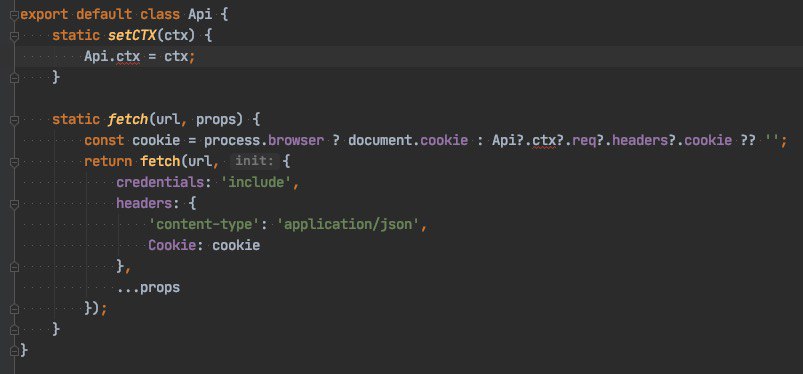Collapse the fold marker beside "static fetch(url, props)"
The width and height of the screenshot is (803, 374).
(x=14, y=120)
